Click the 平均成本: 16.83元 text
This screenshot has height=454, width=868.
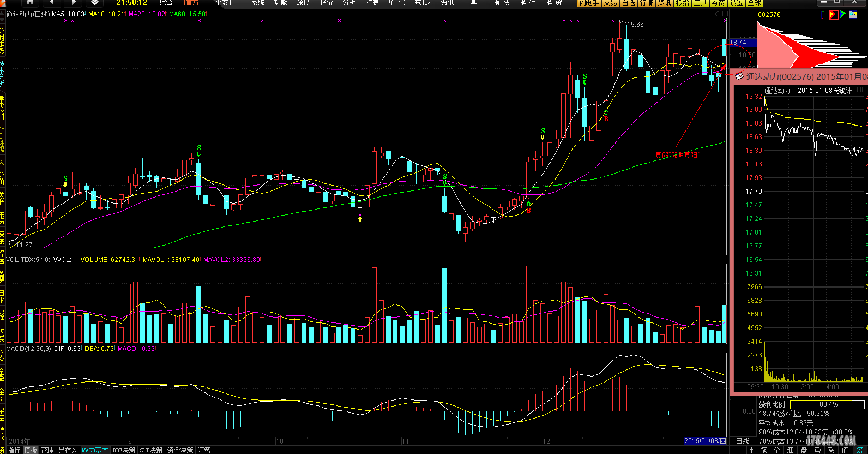coord(786,423)
